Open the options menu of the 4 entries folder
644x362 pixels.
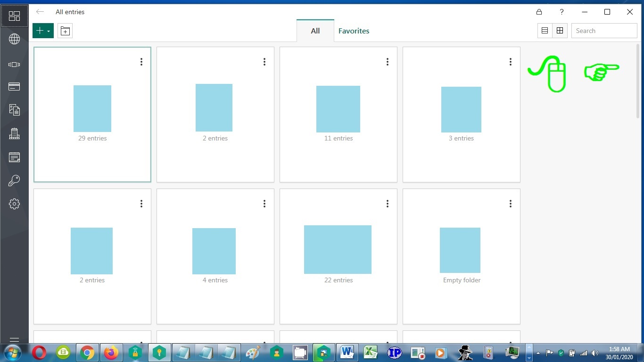(264, 204)
